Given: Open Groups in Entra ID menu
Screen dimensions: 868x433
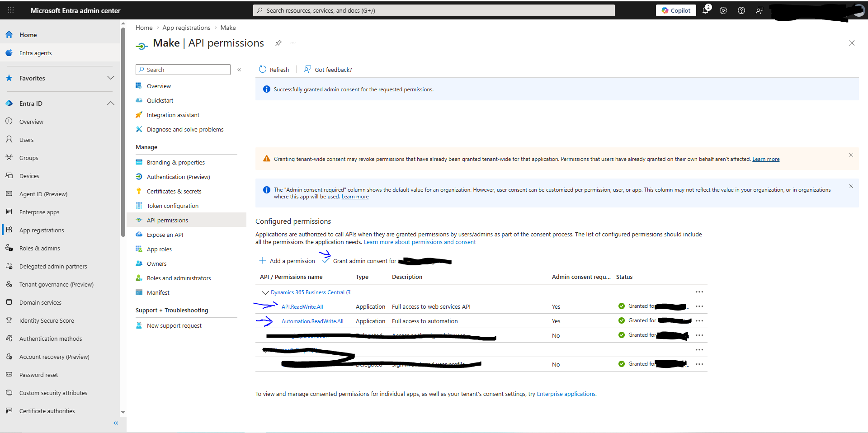Looking at the screenshot, I should click(x=29, y=158).
